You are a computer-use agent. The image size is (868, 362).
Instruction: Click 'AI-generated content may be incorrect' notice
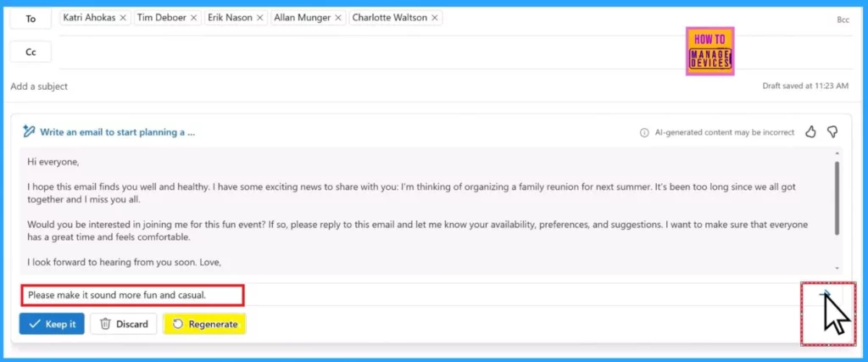pyautogui.click(x=725, y=133)
